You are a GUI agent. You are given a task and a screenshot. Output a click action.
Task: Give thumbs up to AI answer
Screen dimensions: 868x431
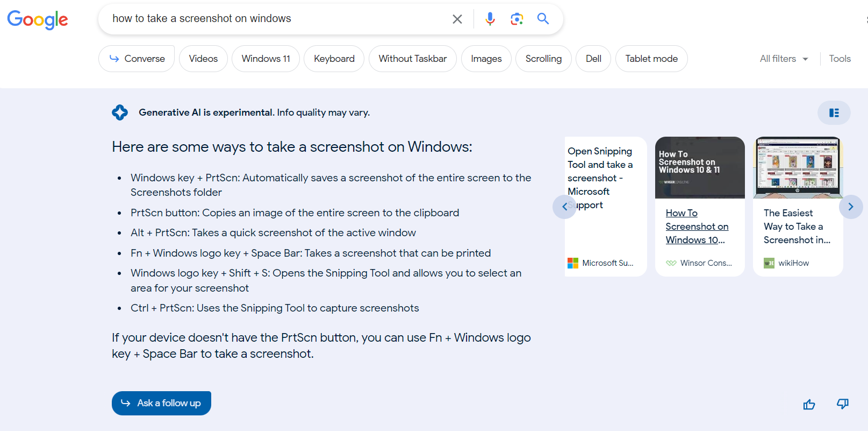pyautogui.click(x=809, y=404)
